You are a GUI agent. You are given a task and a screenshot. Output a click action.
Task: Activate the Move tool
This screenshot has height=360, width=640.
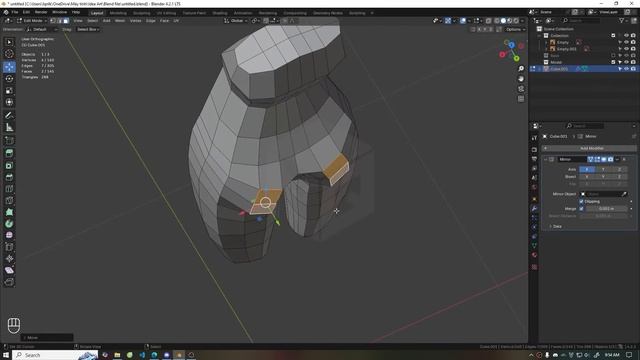point(9,67)
